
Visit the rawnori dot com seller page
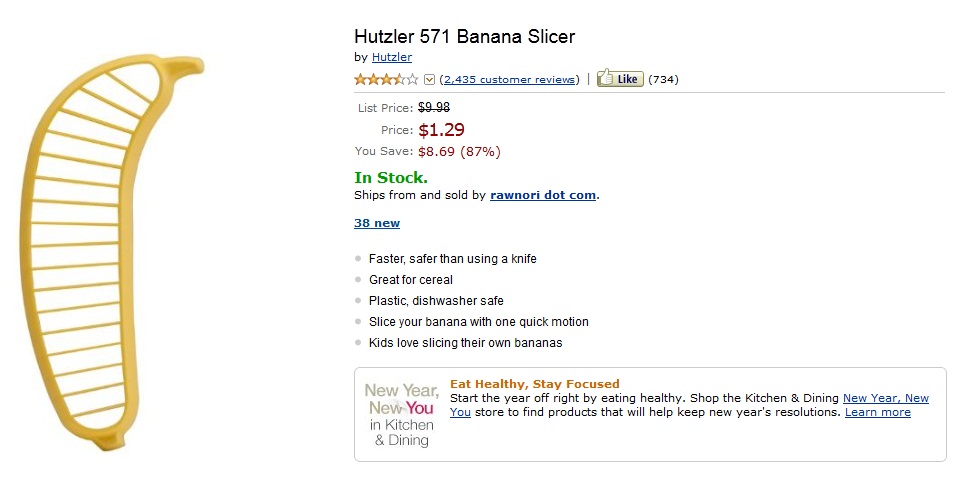(542, 195)
